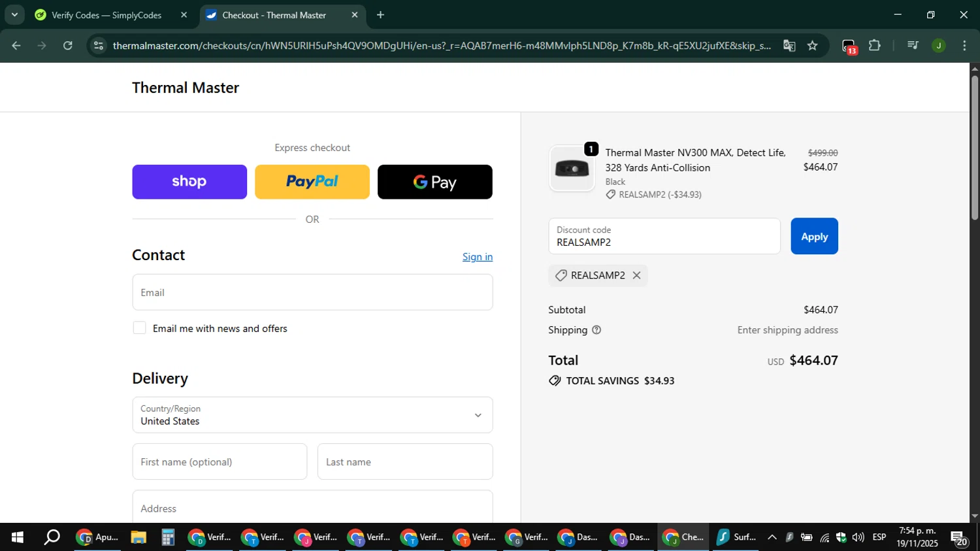The image size is (980, 551).
Task: Click the page vertical scrollbar thumb
Action: click(975, 148)
